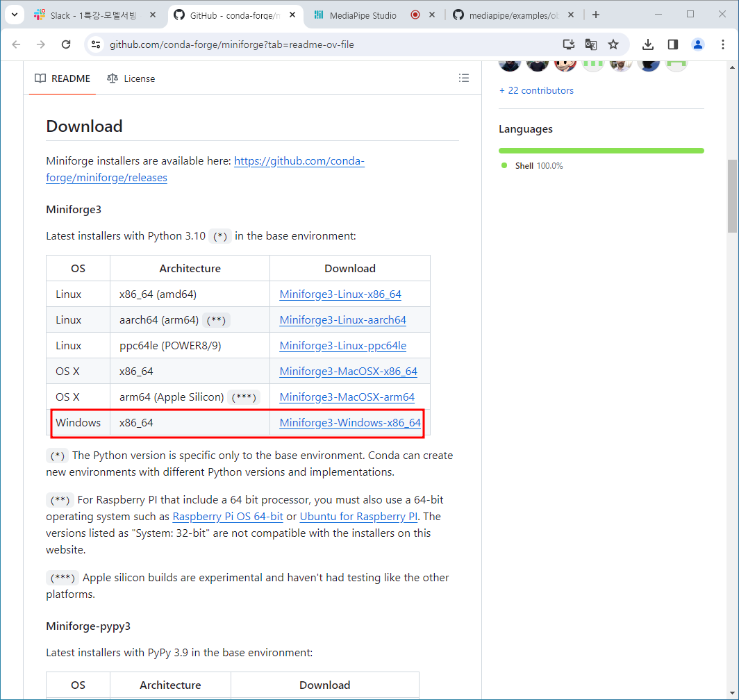Close the MediaPipe Studio tab
Image resolution: width=739 pixels, height=700 pixels.
pos(432,15)
